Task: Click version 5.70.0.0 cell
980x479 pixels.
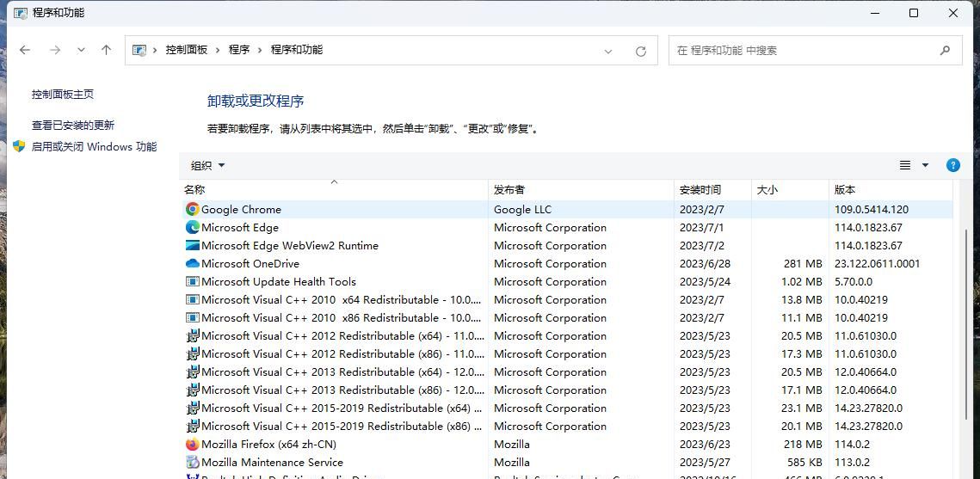Action: (x=854, y=282)
